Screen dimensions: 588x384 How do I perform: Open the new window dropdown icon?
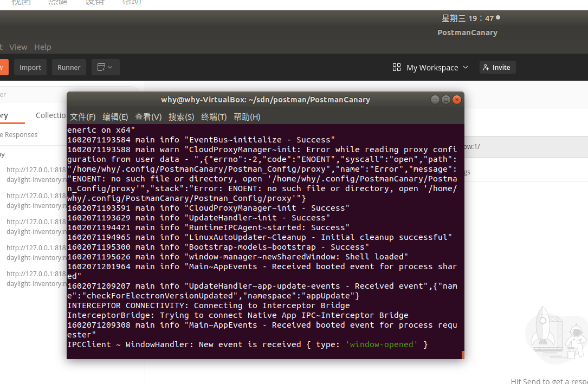click(x=105, y=68)
